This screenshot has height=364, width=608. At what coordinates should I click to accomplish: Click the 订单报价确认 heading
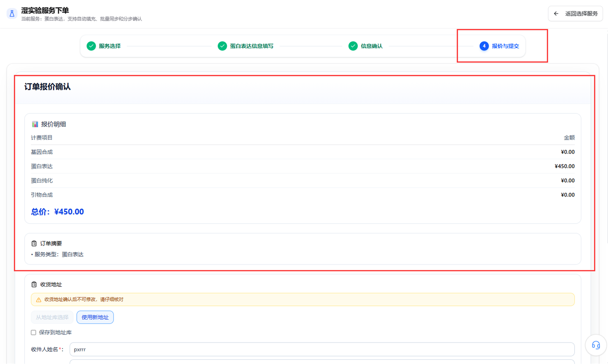(x=47, y=86)
